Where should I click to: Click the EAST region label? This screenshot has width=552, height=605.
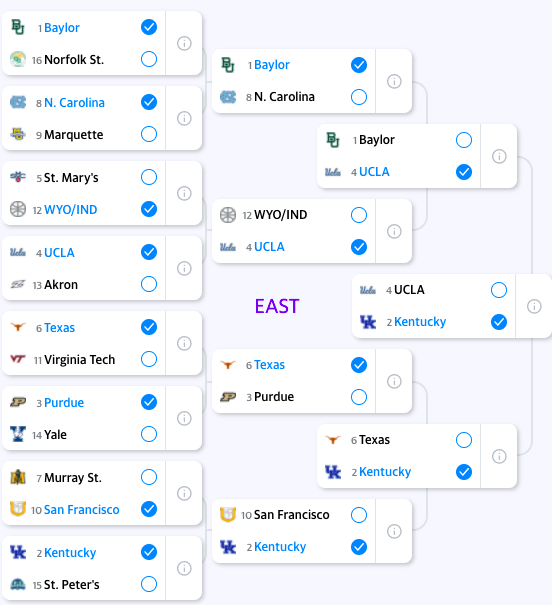[x=277, y=306]
